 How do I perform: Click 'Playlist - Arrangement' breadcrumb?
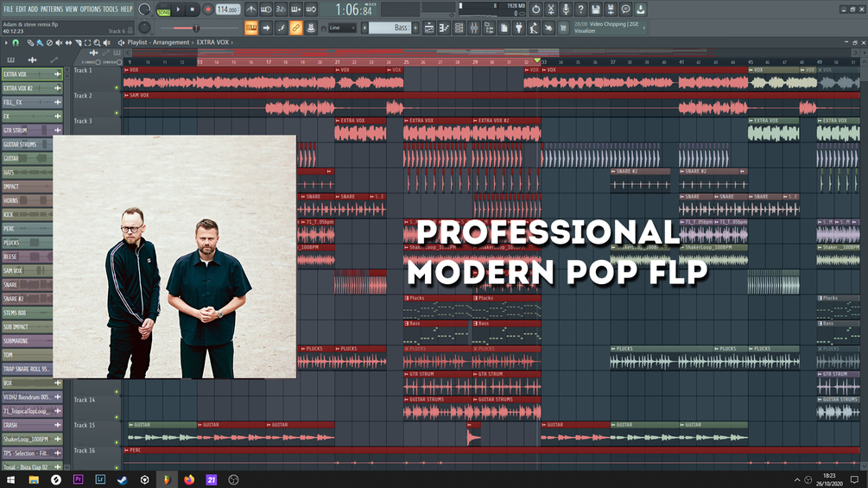[x=158, y=42]
